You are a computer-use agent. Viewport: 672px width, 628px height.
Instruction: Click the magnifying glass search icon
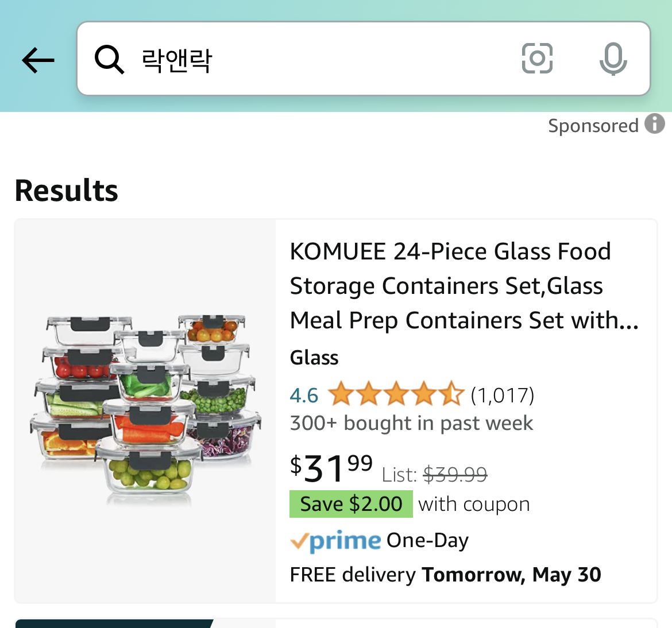[109, 59]
